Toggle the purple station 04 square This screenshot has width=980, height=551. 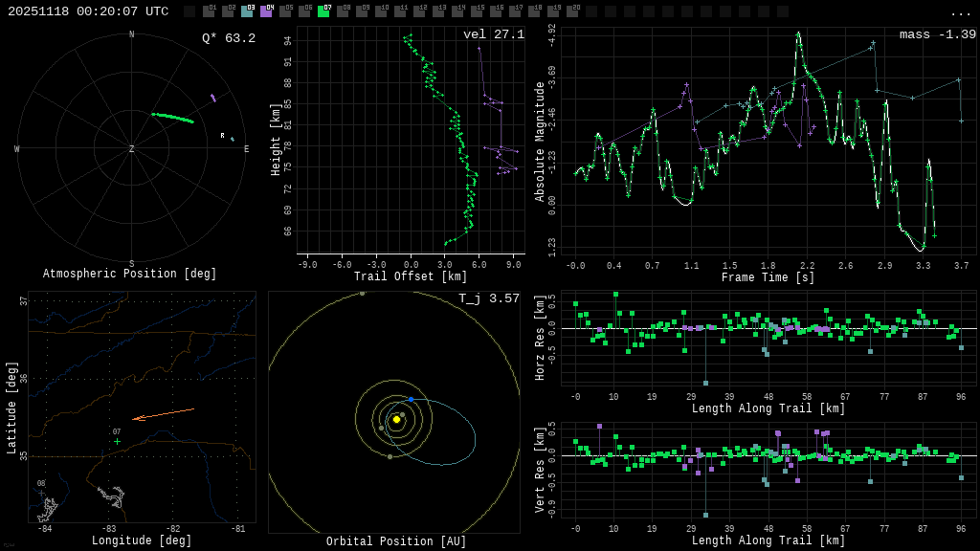click(x=266, y=11)
